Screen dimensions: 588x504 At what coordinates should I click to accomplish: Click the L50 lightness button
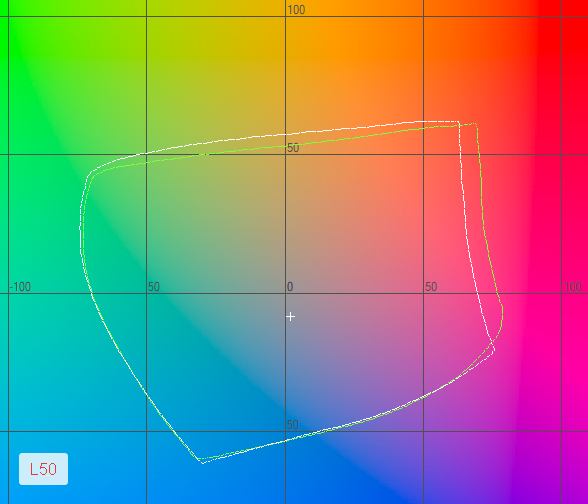coord(44,469)
